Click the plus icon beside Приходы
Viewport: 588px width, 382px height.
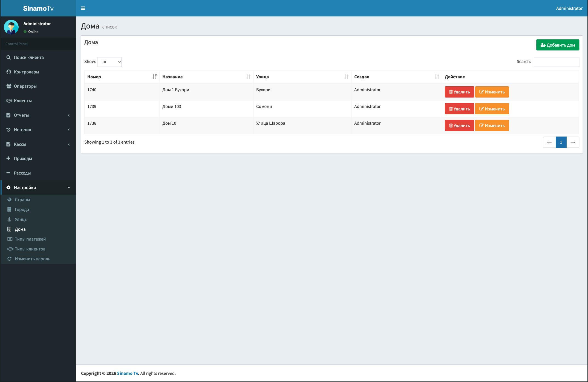click(x=8, y=158)
